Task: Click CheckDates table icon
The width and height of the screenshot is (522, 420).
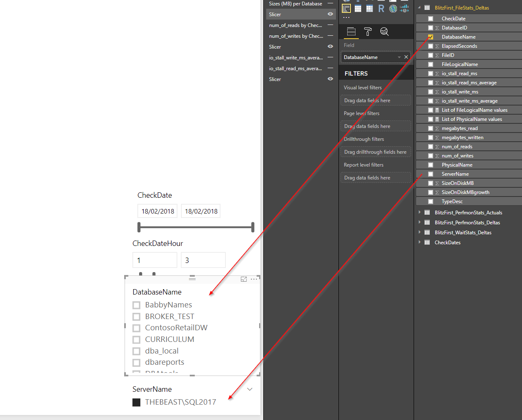Action: coord(427,242)
